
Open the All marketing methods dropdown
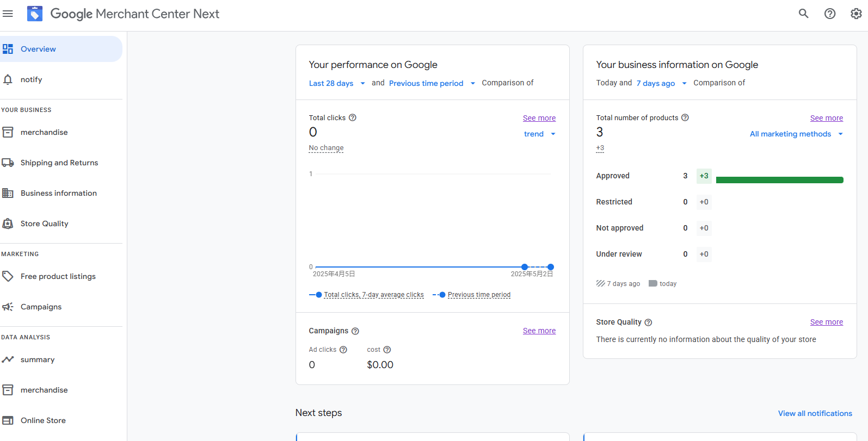click(797, 134)
